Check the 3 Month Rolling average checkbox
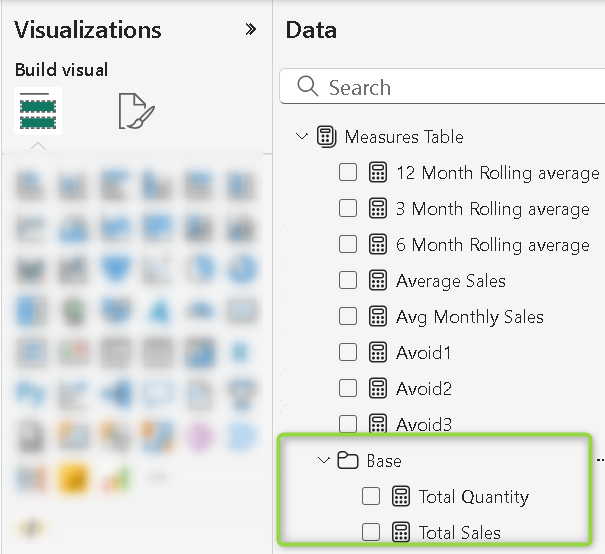This screenshot has height=554, width=605. (348, 208)
